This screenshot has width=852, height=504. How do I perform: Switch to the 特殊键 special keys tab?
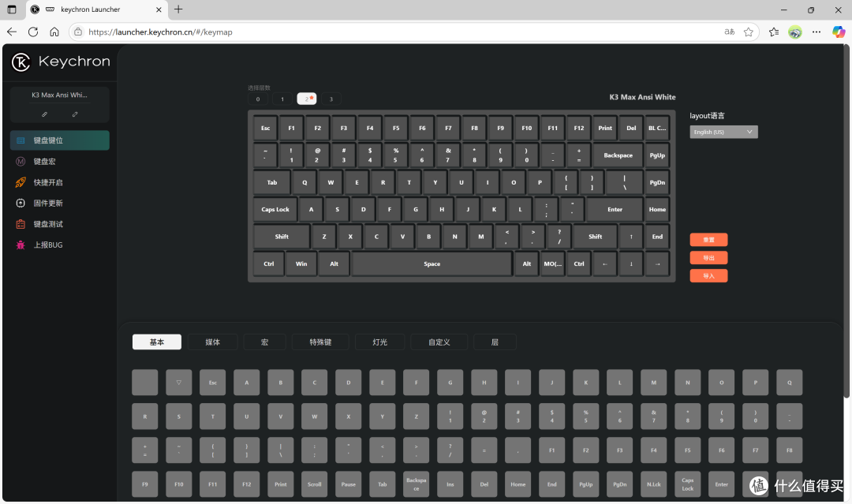point(320,342)
